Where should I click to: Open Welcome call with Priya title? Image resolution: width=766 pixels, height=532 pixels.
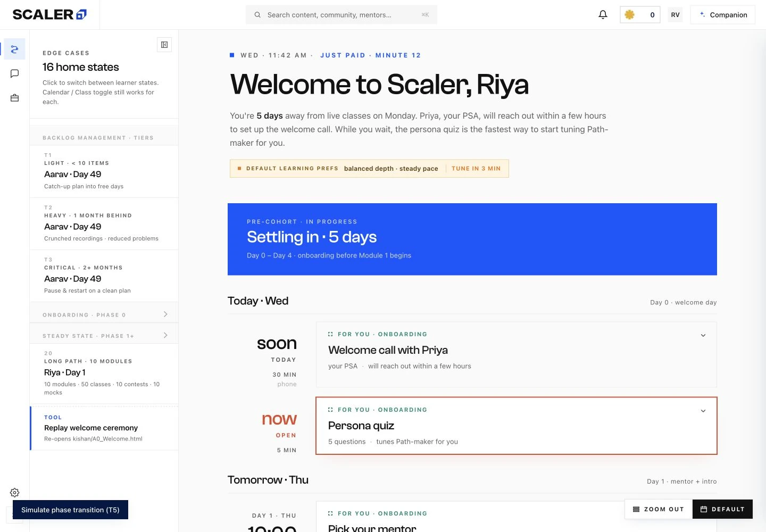point(388,350)
